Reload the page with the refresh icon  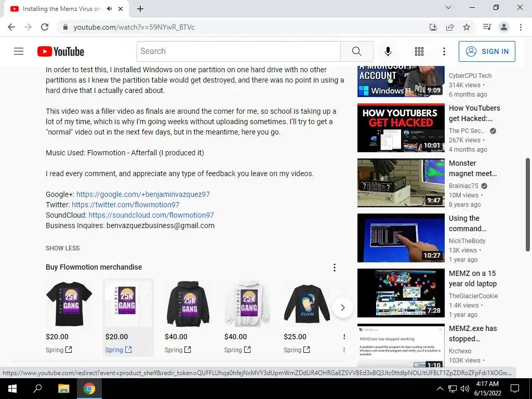pyautogui.click(x=45, y=27)
